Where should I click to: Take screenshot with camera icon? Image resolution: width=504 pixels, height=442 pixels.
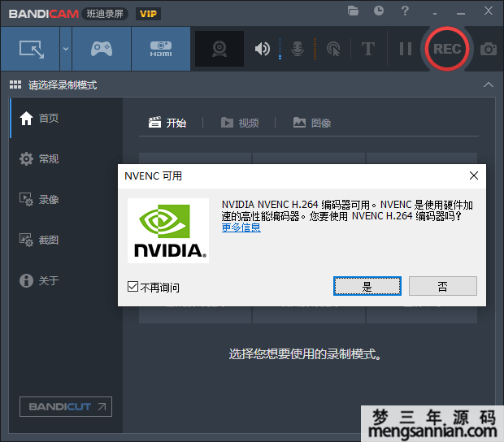[489, 49]
